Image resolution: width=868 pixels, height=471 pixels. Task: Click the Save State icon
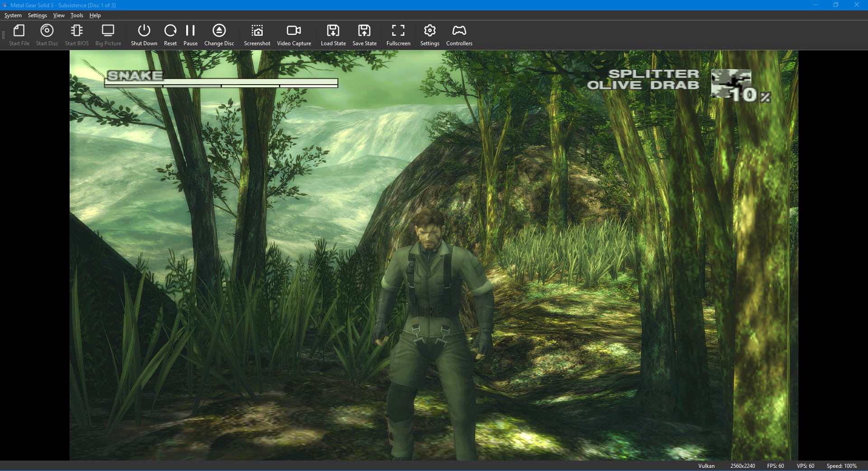click(364, 31)
